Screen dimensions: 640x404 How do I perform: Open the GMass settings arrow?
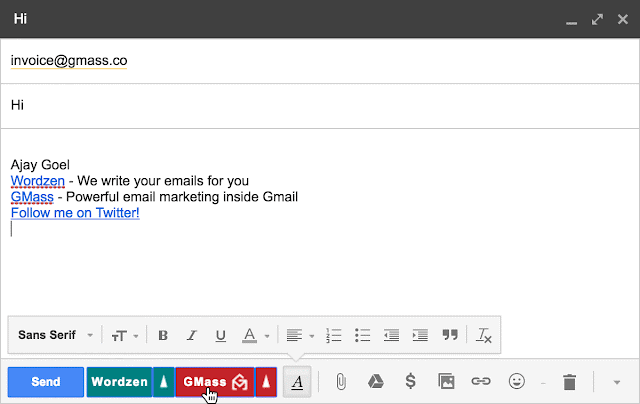tap(266, 382)
